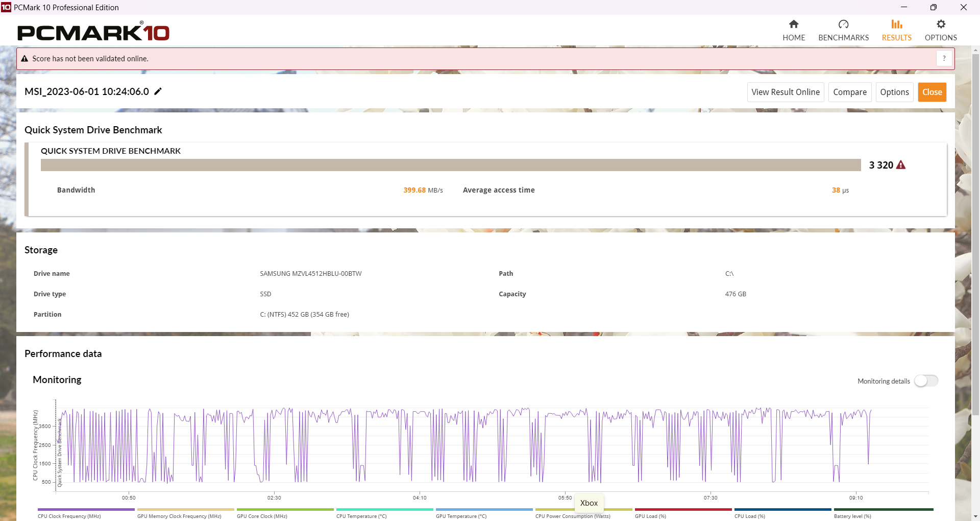Click the warning icon in validation banner
This screenshot has width=980, height=521.
click(24, 59)
